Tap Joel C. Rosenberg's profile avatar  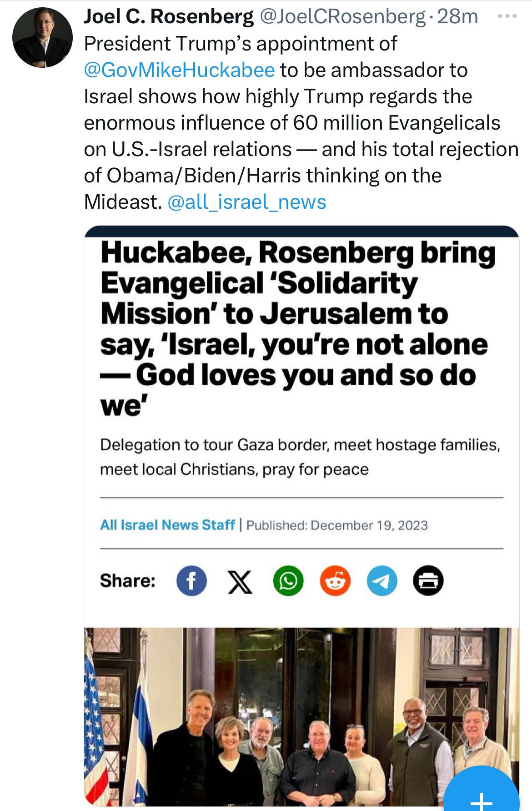pyautogui.click(x=42, y=38)
